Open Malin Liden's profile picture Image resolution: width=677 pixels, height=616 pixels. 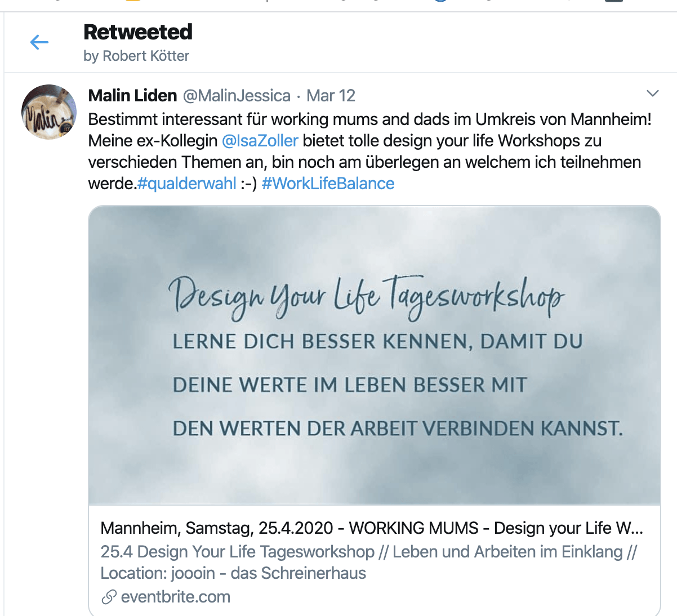click(49, 111)
